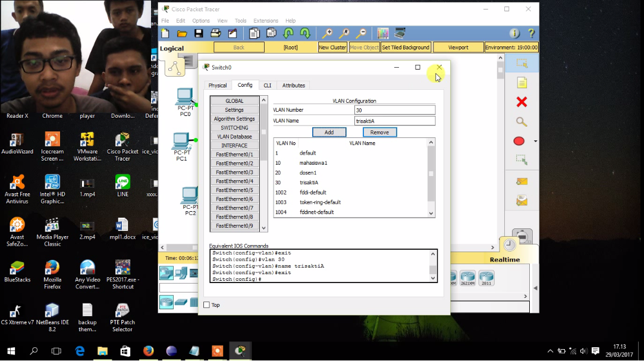Save project with the floppy disk icon
This screenshot has height=361, width=644.
pos(199,33)
